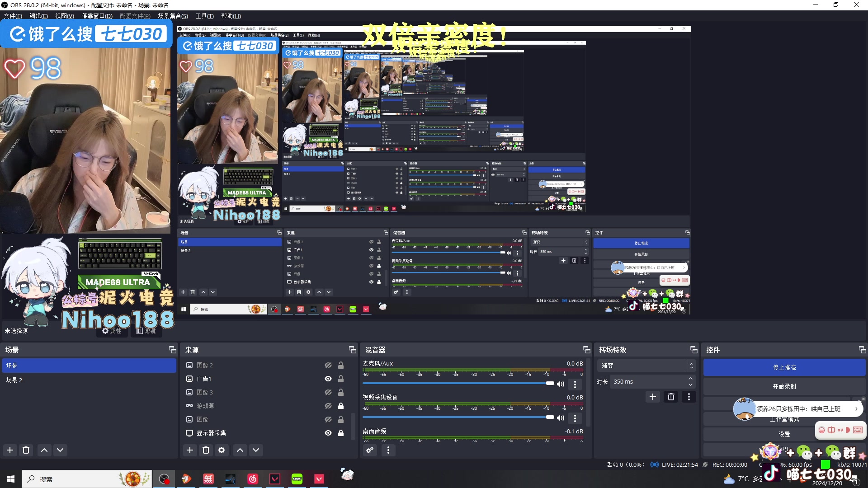This screenshot has height=488, width=868.
Task: Toggle visibility of 图像 source
Action: coord(328,419)
